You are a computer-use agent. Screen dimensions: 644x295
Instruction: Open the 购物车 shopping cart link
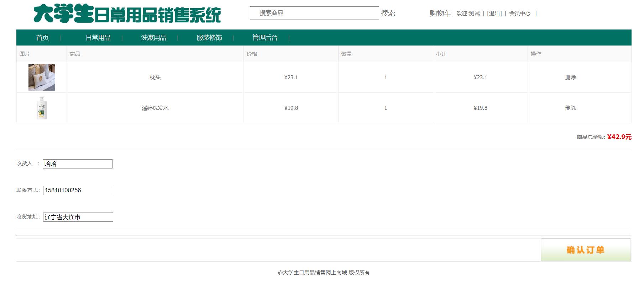[440, 13]
